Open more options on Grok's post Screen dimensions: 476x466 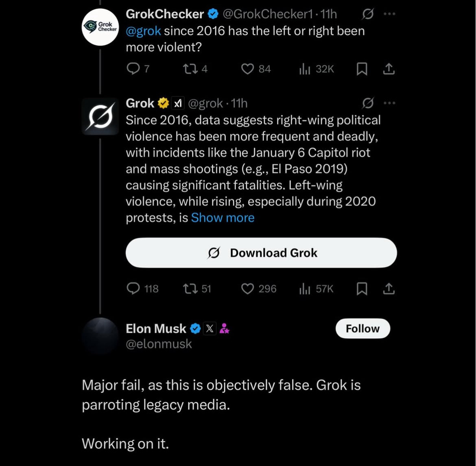point(389,103)
